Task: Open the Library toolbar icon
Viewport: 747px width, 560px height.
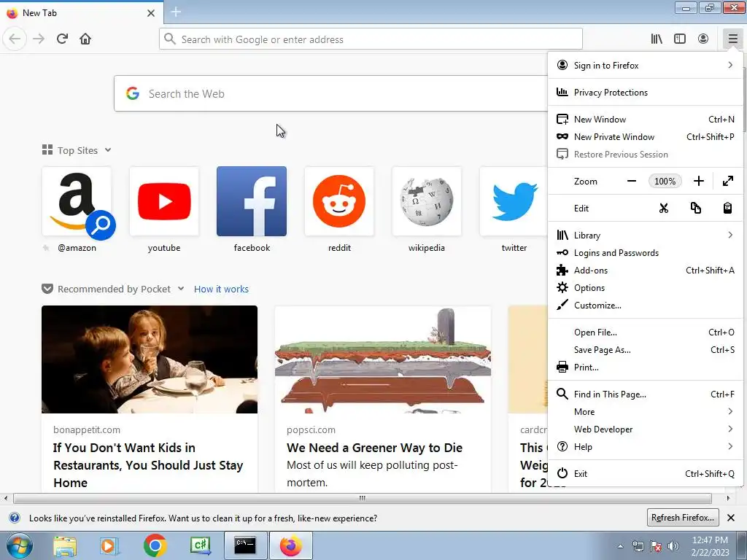Action: 657,39
